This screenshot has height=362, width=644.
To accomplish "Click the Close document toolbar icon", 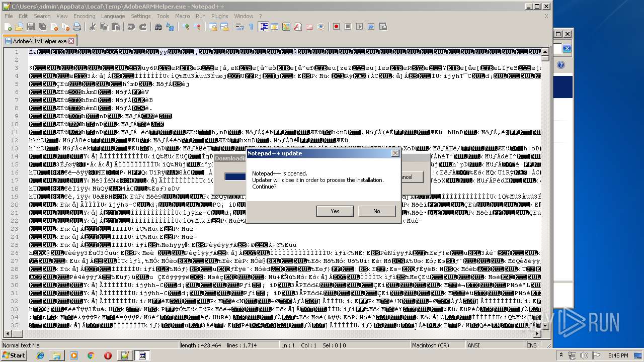I will point(54,27).
